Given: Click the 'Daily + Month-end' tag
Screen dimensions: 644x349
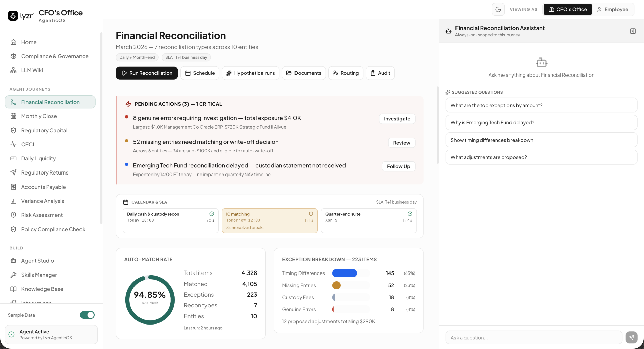Looking at the screenshot, I should click(137, 57).
